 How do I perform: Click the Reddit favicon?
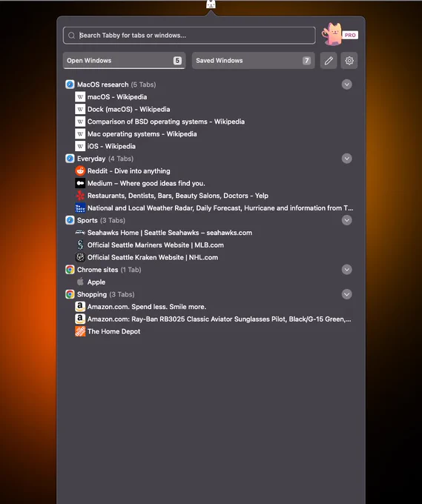pyautogui.click(x=80, y=171)
